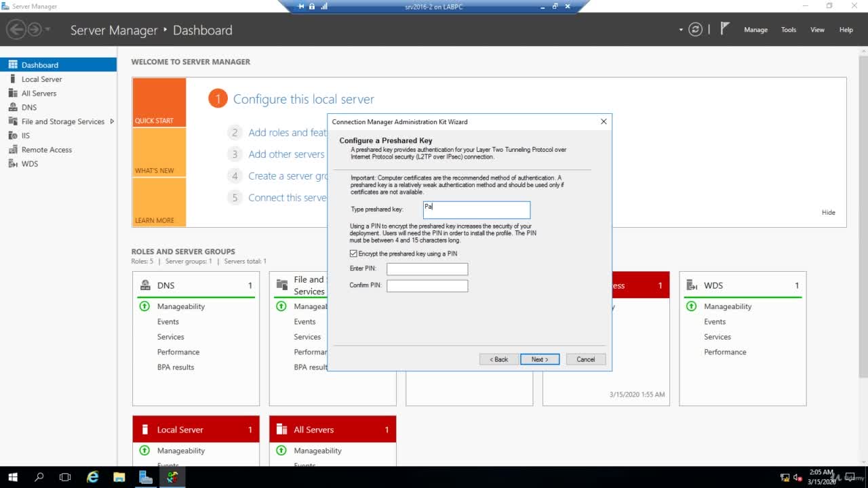Open Services in the DNS tile
This screenshot has height=488, width=868.
(171, 337)
